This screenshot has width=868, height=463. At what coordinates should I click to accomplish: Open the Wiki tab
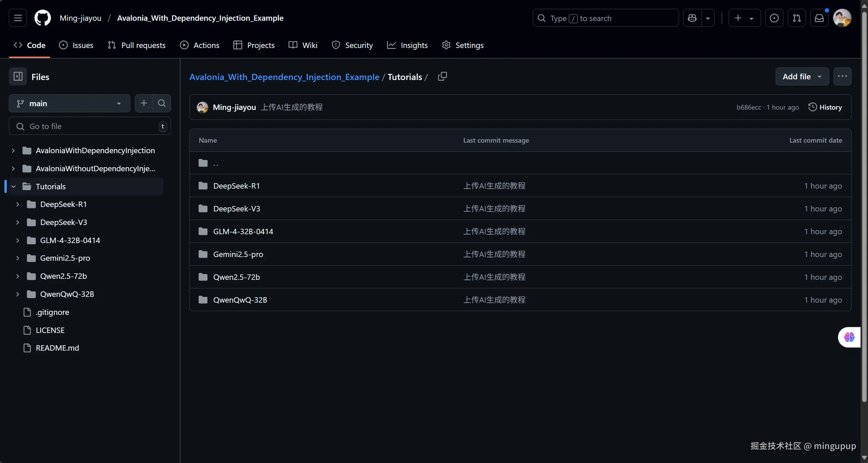303,45
